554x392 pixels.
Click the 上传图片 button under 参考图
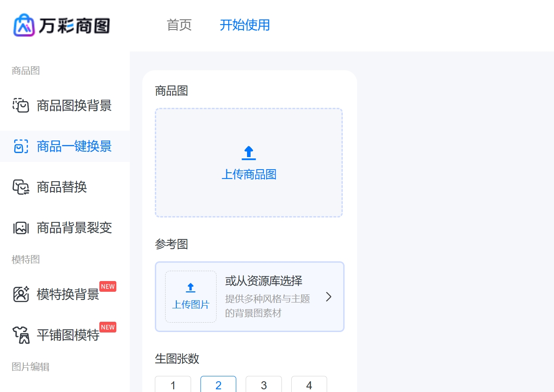tap(191, 296)
